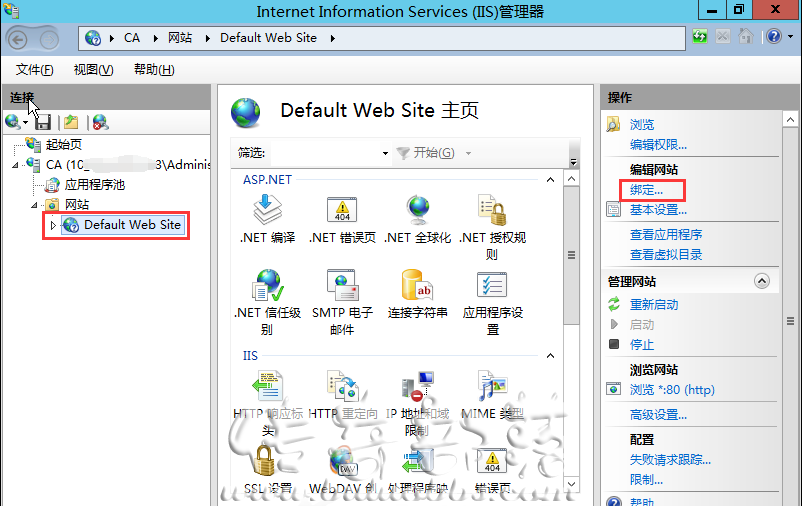This screenshot has height=506, width=802.
Task: Open the IP 地址和域限制 feature icon
Action: [x=417, y=386]
